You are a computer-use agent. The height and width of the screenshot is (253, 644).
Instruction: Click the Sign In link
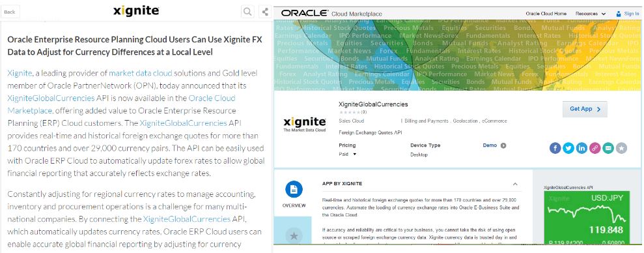[631, 14]
